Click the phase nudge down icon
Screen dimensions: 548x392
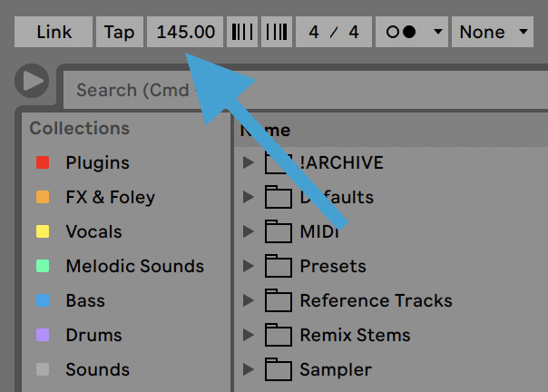(242, 32)
